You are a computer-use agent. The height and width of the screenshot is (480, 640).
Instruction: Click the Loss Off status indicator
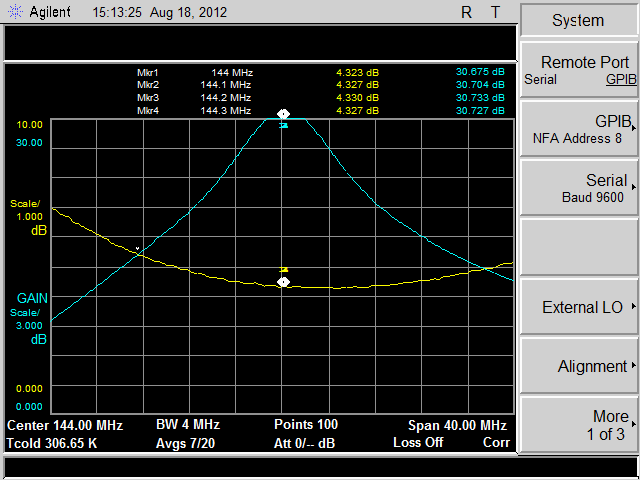[418, 442]
